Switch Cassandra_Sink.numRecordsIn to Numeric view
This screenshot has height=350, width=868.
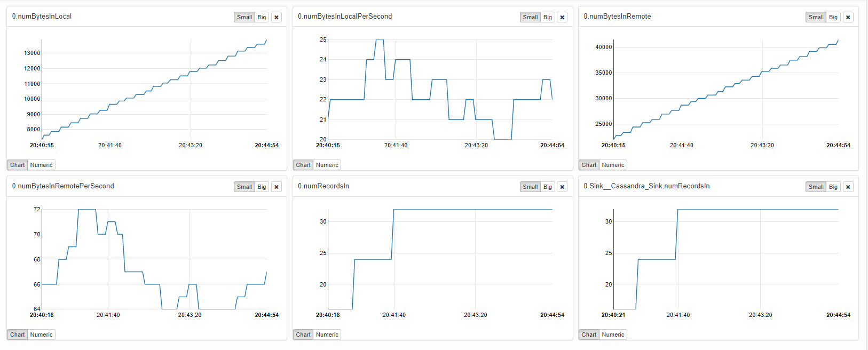point(613,335)
